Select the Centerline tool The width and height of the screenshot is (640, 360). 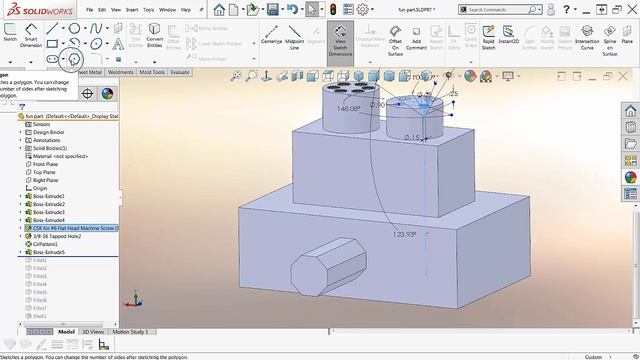pos(271,34)
